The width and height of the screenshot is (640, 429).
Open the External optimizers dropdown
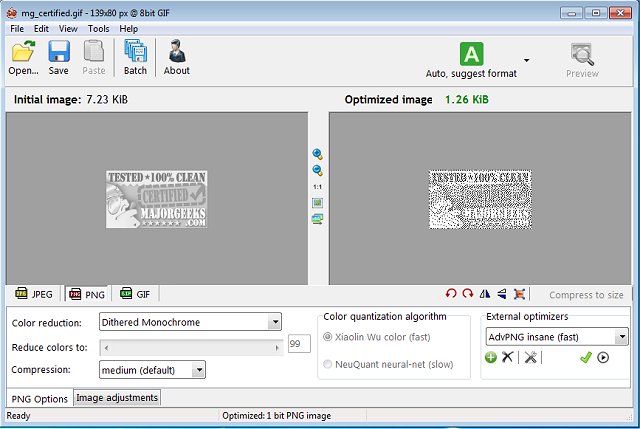[557, 337]
